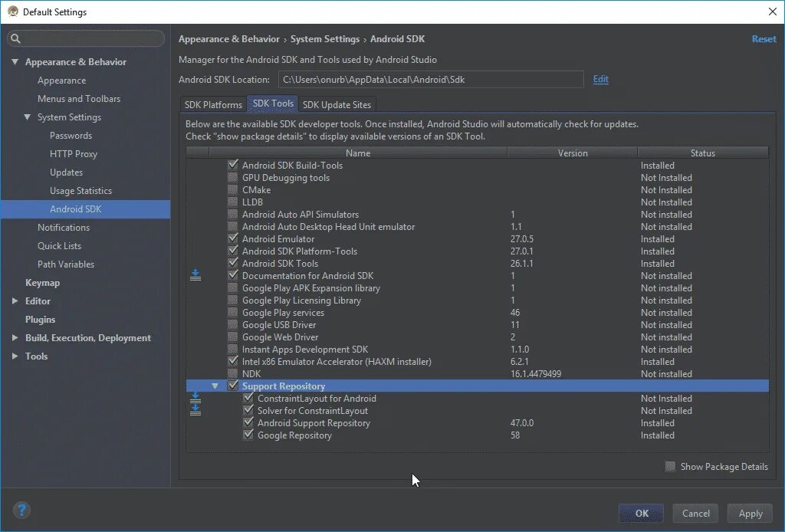
Task: Click download icon beside Solver for ConstraintLayout
Action: click(x=195, y=410)
